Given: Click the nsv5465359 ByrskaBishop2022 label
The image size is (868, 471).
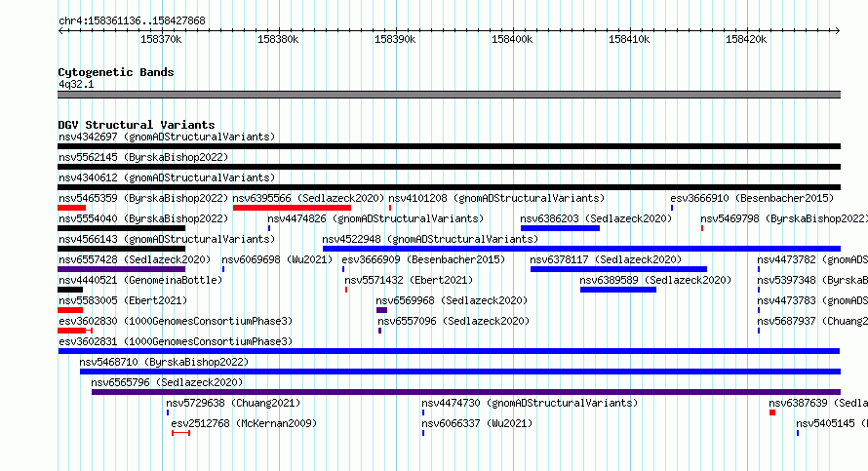Looking at the screenshot, I should (143, 198).
